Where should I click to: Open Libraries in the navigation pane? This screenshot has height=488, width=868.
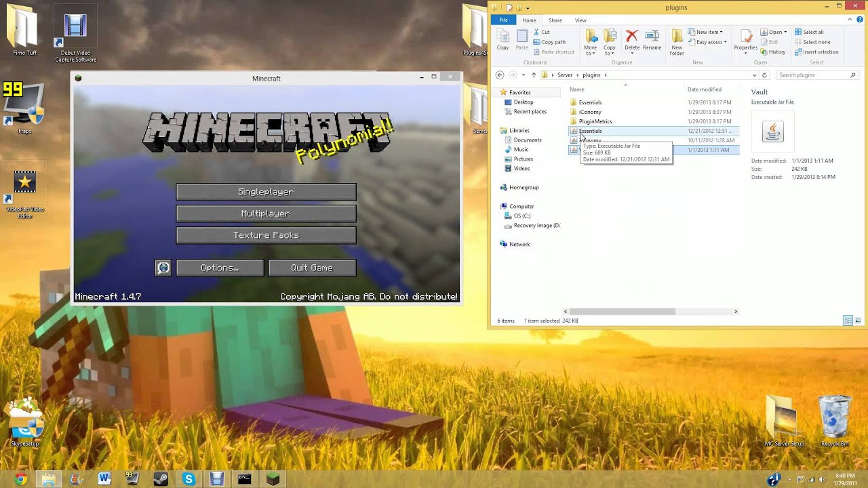pyautogui.click(x=519, y=130)
